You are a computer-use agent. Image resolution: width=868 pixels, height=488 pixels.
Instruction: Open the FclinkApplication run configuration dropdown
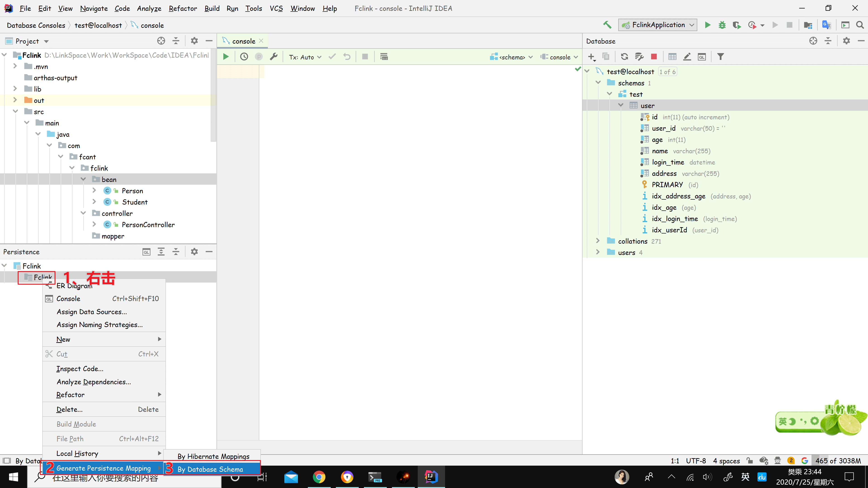coord(658,25)
